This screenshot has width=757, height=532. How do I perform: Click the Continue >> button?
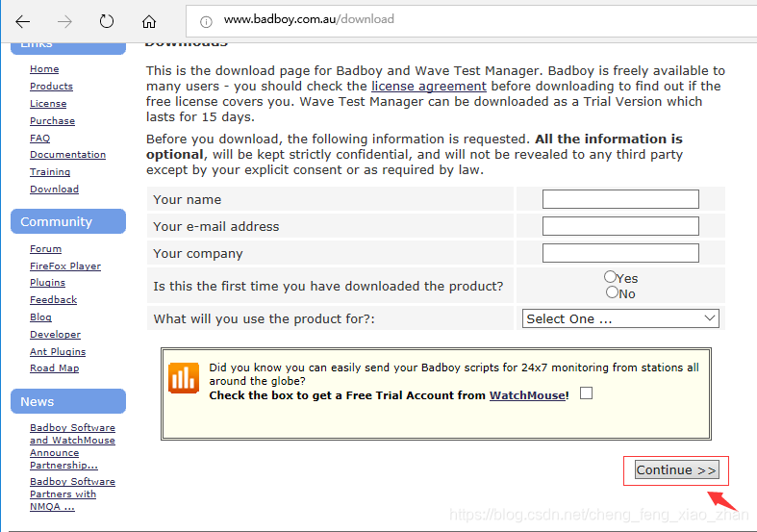677,469
